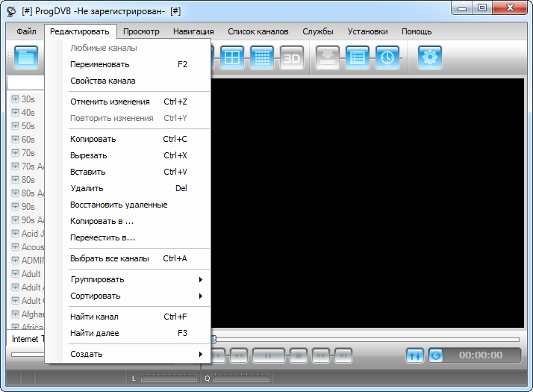
Task: Select Вырезать menu entry
Action: click(136, 155)
